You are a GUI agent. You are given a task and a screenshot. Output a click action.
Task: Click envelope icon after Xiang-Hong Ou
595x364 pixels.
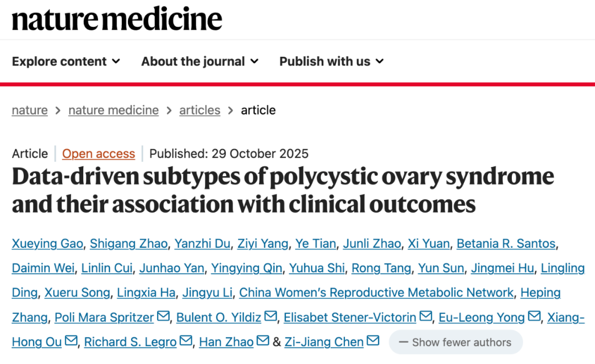tap(71, 341)
